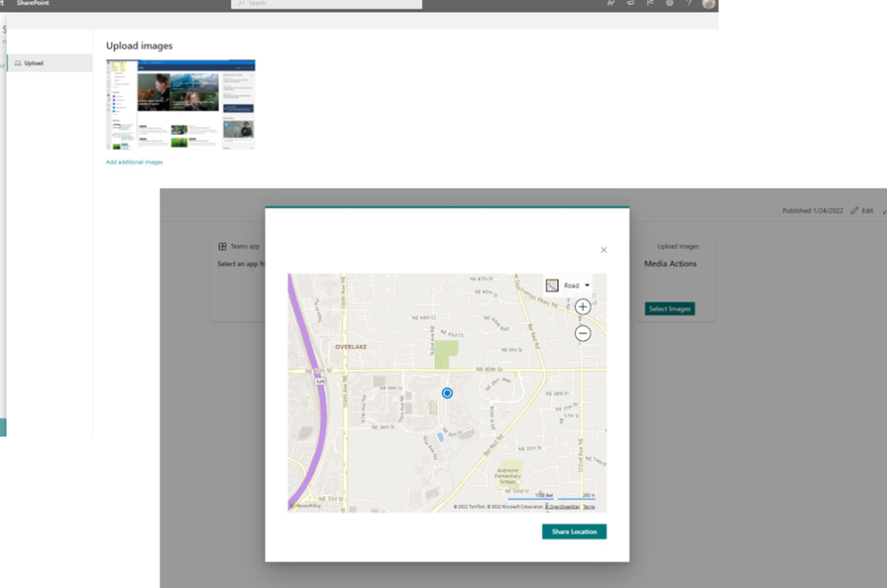Viewport: 887px width, 588px height.
Task: Open the Road map style dropdown
Action: pyautogui.click(x=568, y=286)
